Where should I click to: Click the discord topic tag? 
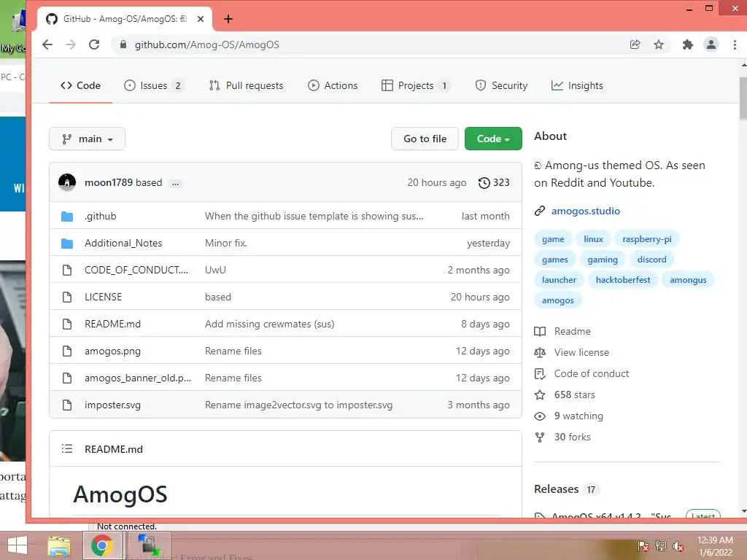tap(651, 260)
